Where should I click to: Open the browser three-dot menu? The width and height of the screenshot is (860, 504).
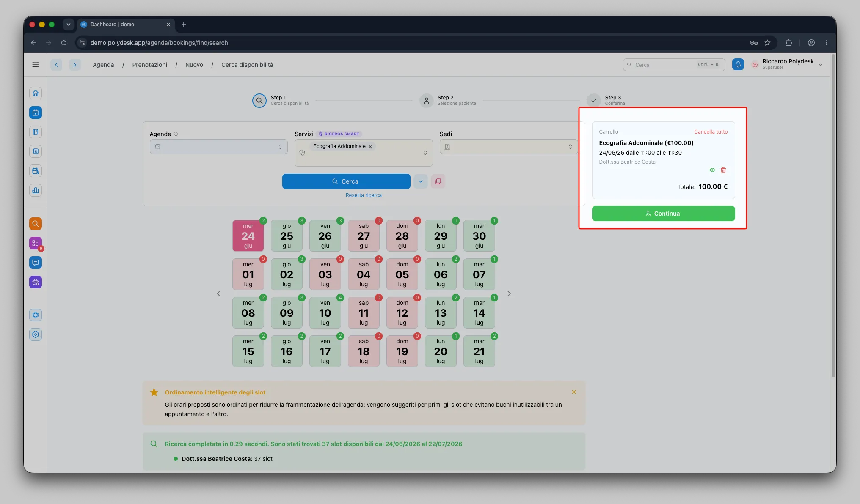(x=827, y=43)
